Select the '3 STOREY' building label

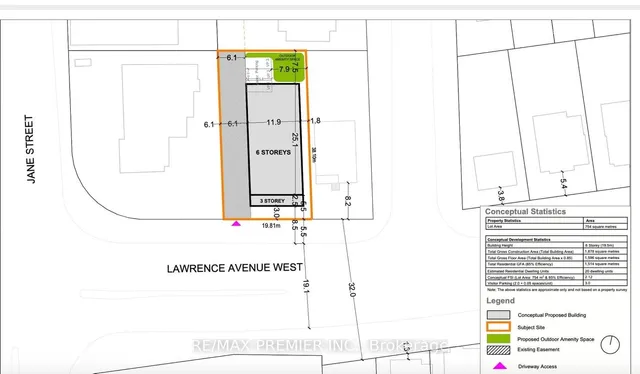point(272,201)
